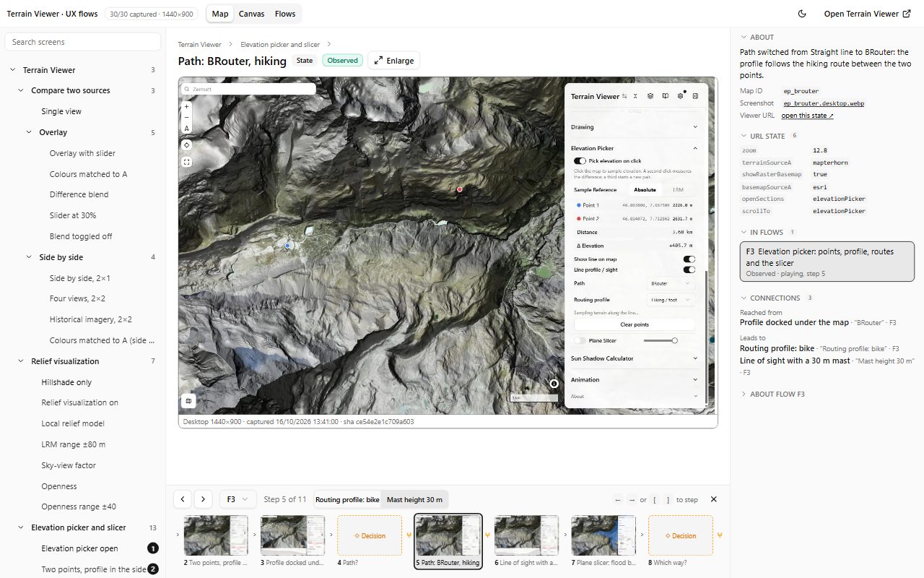Click the Search screens input field
The width and height of the screenshot is (924, 578).
point(83,42)
